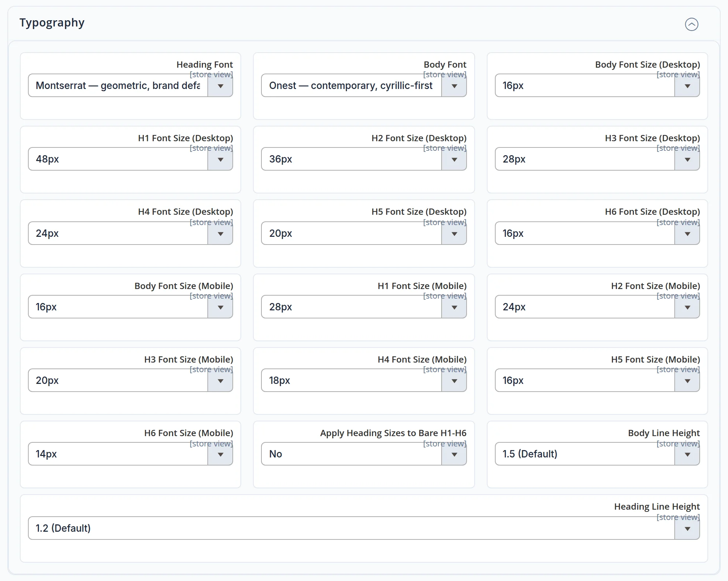
Task: Click the Typography section title
Action: click(x=52, y=23)
